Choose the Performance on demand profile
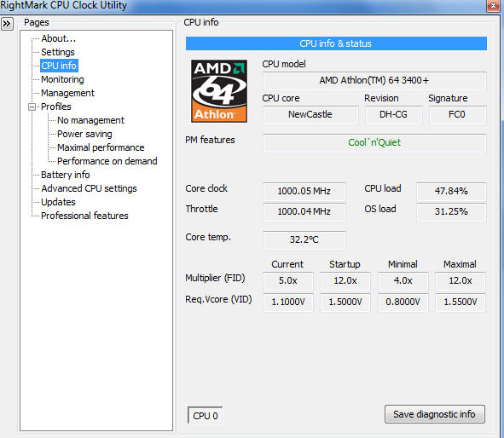 click(107, 161)
